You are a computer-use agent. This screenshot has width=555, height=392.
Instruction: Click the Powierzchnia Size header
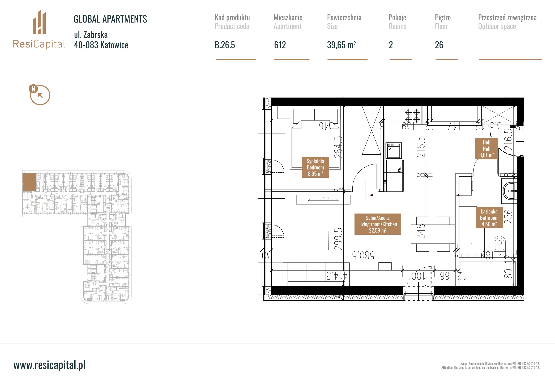(x=344, y=22)
